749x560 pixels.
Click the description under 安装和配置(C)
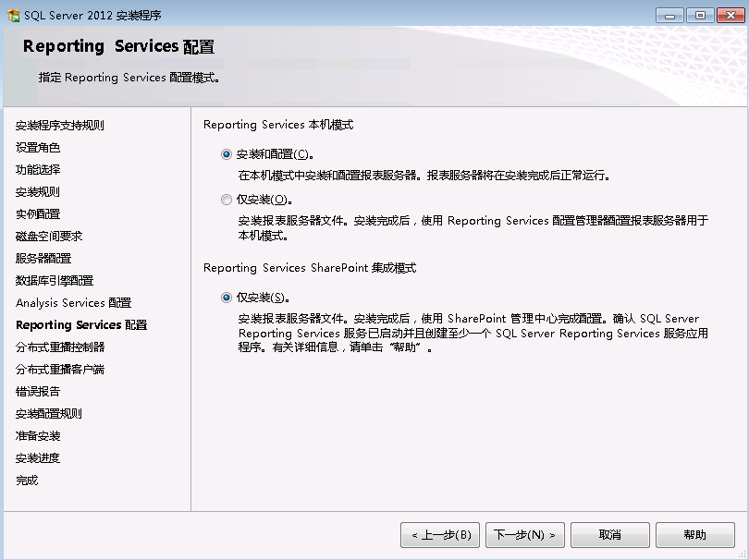pyautogui.click(x=424, y=176)
